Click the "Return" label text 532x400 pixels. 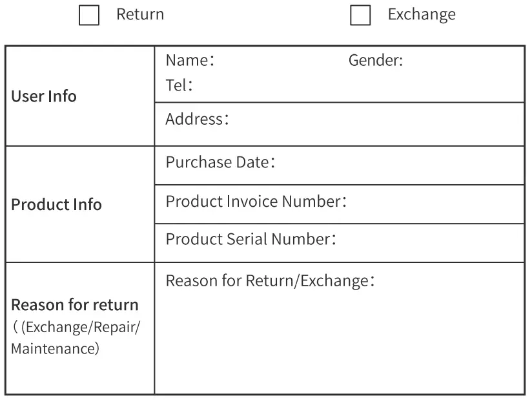pyautogui.click(x=140, y=15)
